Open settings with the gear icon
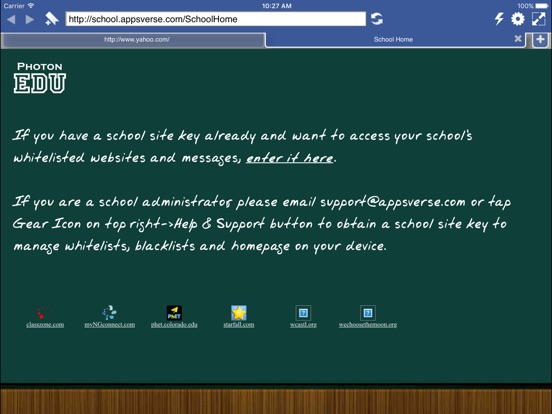The height and width of the screenshot is (414, 552). (x=518, y=19)
